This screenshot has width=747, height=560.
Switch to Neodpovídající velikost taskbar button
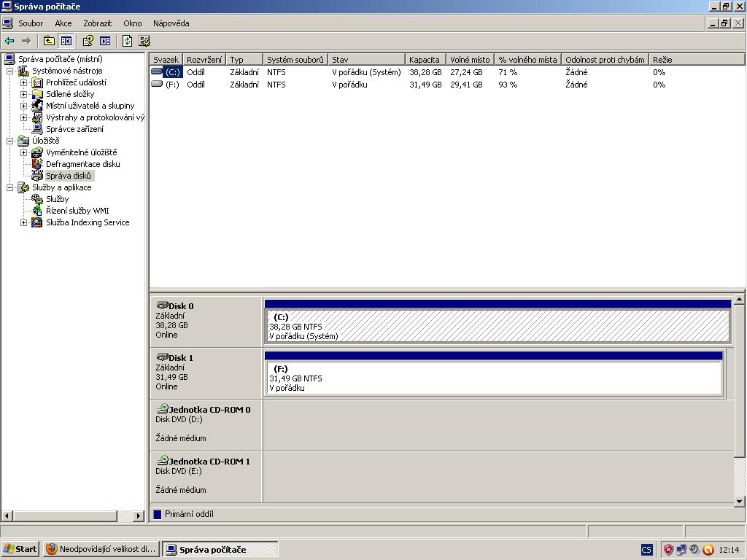click(x=101, y=549)
